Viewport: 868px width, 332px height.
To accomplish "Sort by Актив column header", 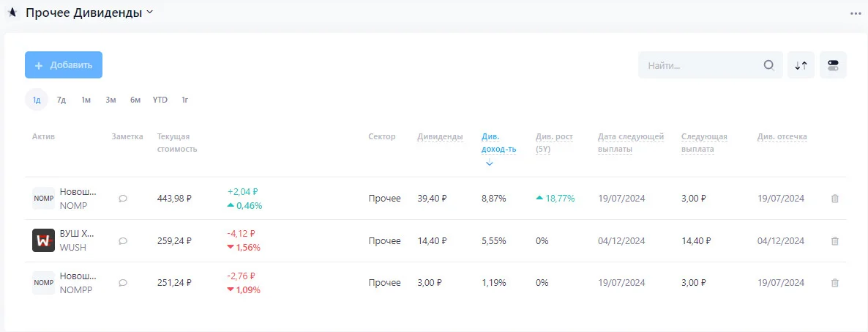I will coord(43,136).
